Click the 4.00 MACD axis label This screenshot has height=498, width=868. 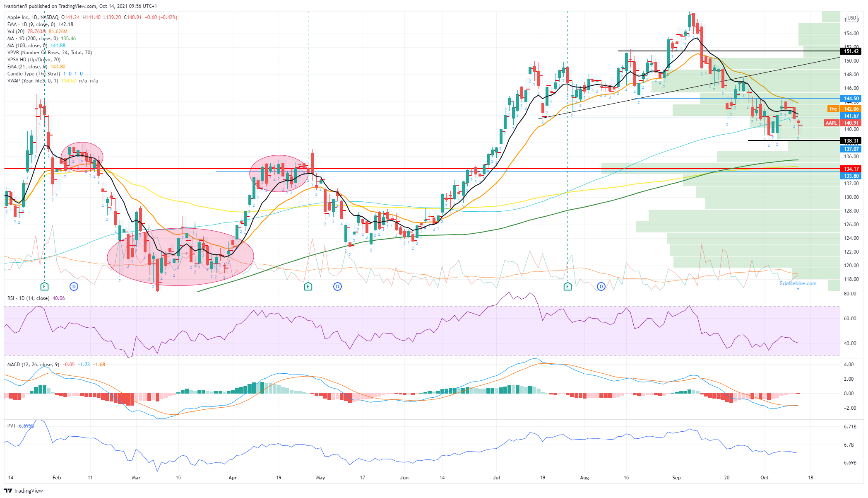(x=849, y=365)
